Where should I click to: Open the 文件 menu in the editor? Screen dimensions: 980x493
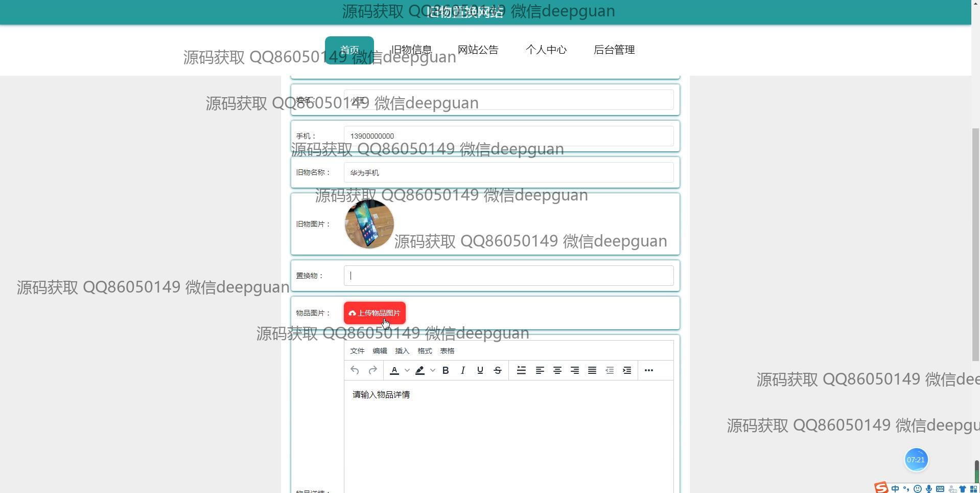click(x=357, y=351)
